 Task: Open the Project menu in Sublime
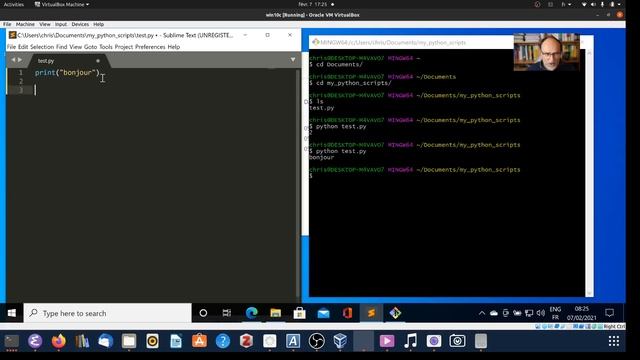124,47
